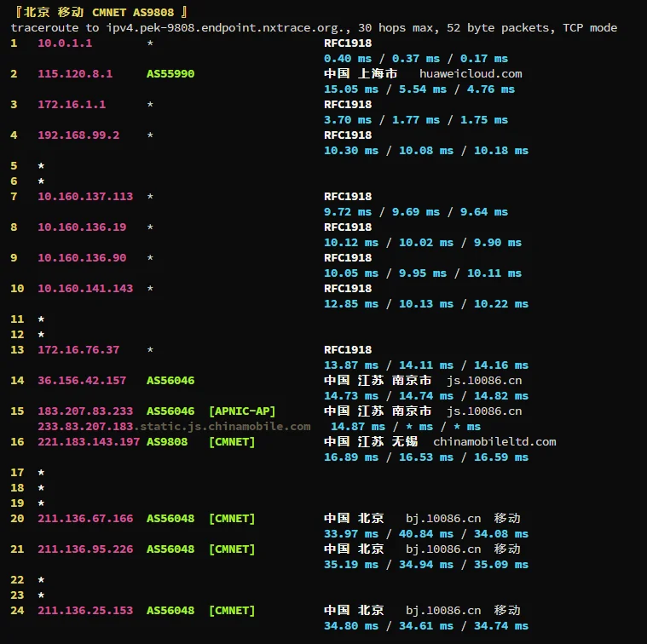647x644 pixels.
Task: Click latency value 14.73 ms on hop 14
Action: tap(351, 396)
